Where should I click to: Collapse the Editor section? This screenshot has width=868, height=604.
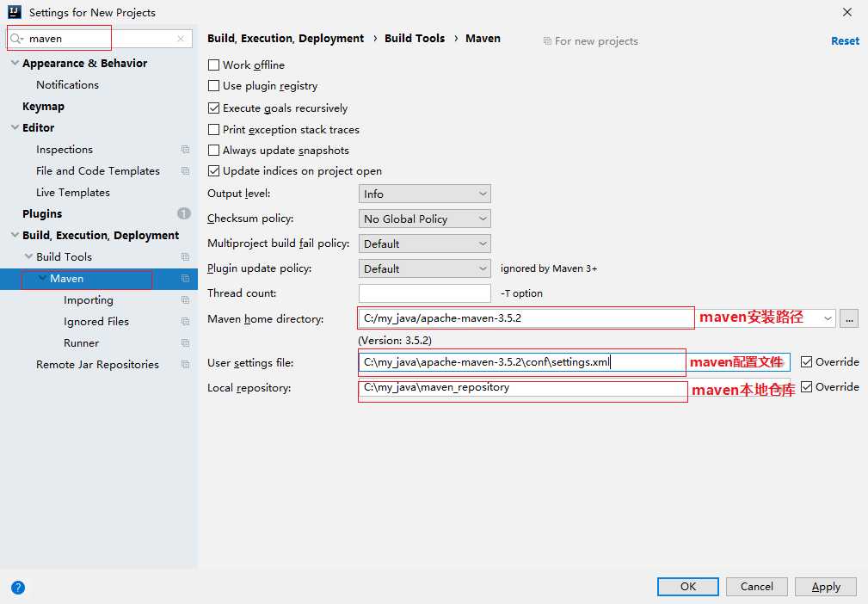pyautogui.click(x=15, y=127)
